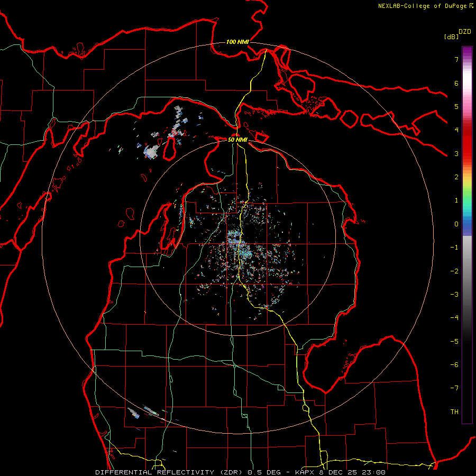Select the DZD legend title

point(465,32)
